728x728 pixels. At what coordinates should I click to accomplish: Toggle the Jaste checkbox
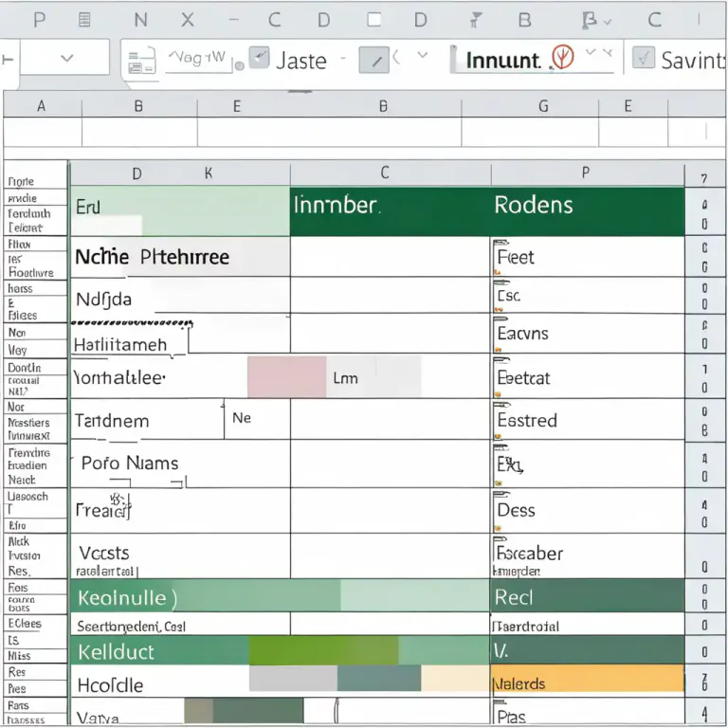(259, 58)
